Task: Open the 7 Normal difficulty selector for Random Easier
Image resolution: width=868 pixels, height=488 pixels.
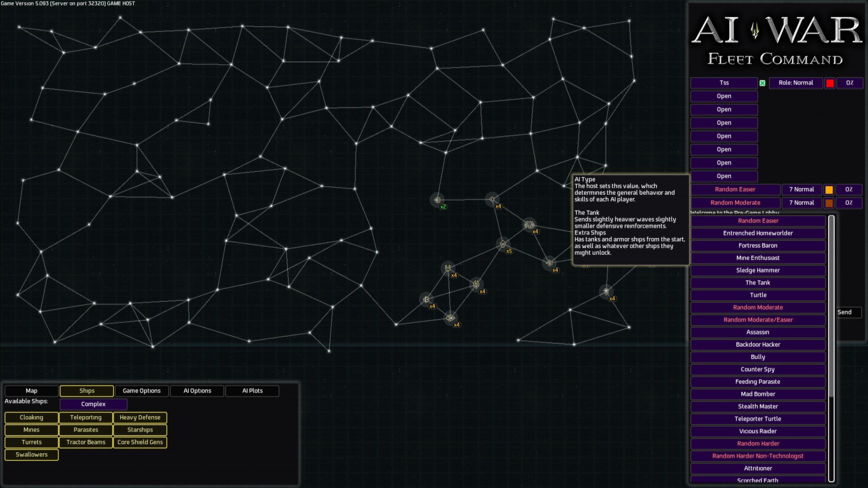Action: [x=801, y=189]
